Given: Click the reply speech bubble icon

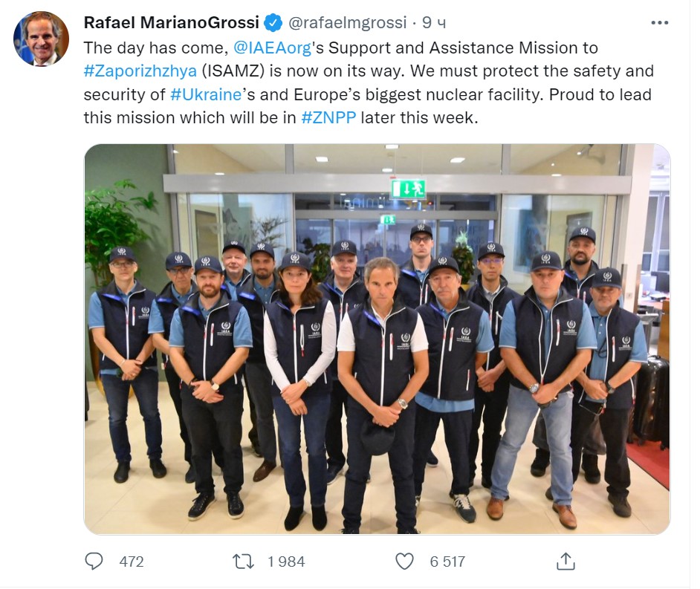Looking at the screenshot, I should click(x=94, y=562).
